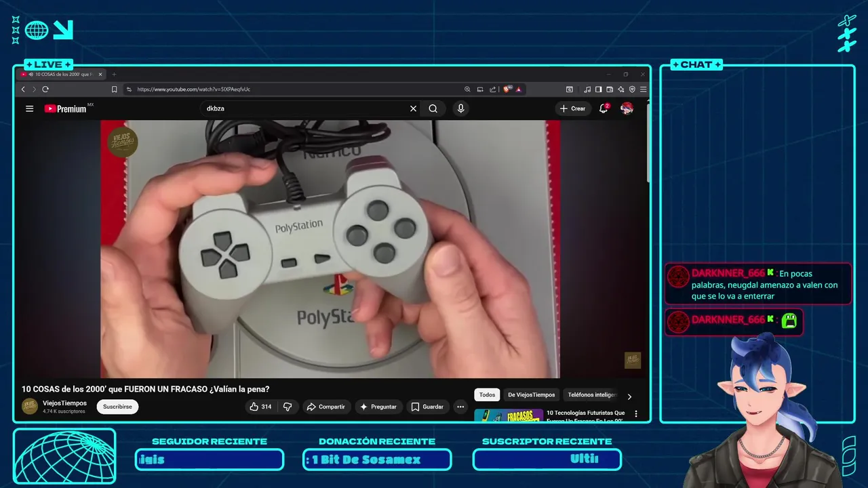Select the Todos filter chip

point(487,394)
